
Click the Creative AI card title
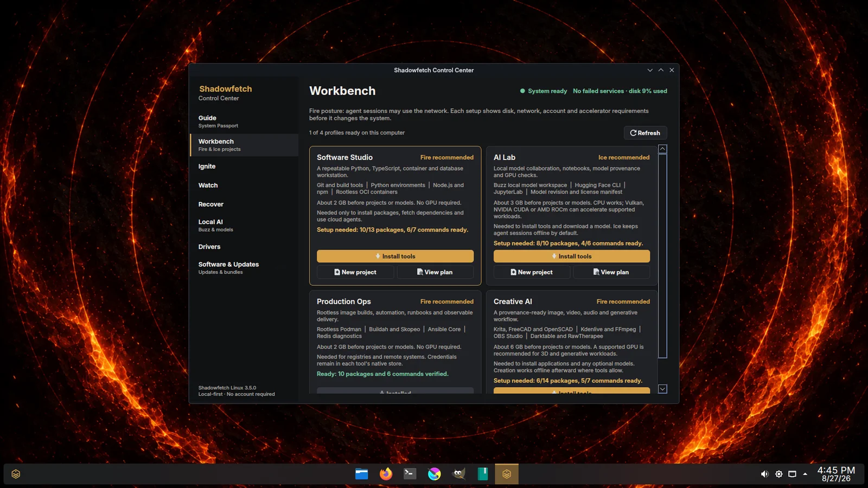tap(513, 301)
